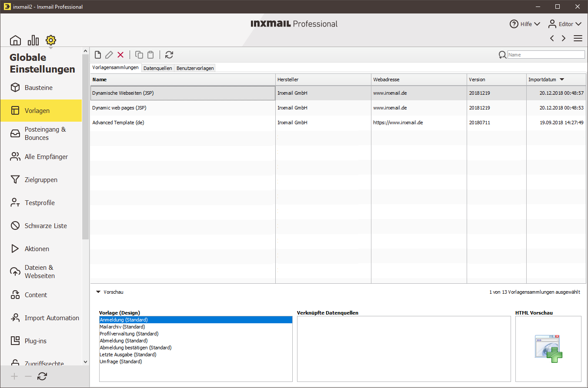588x388 pixels.
Task: Open Schwarze Liste section
Action: [x=41, y=226]
